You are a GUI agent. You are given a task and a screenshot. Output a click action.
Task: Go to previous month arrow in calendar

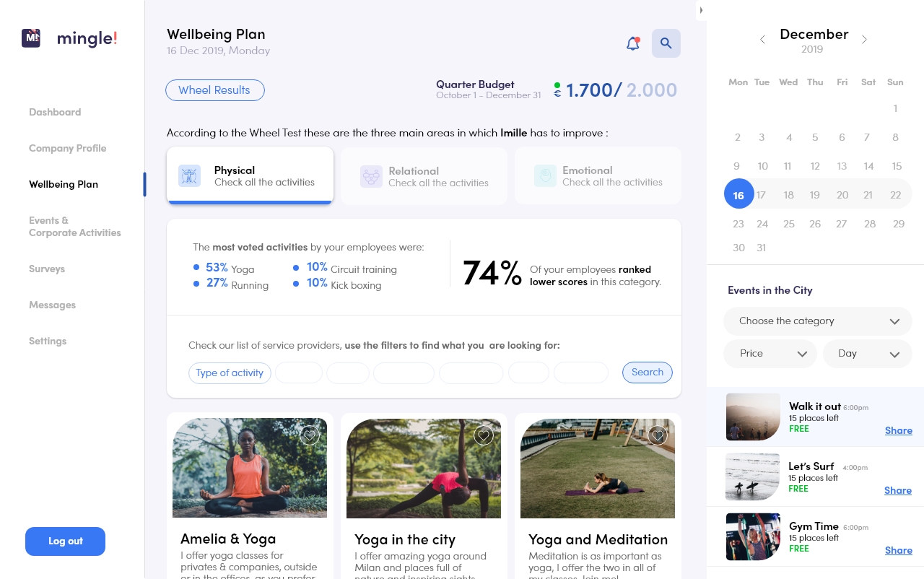pyautogui.click(x=762, y=40)
